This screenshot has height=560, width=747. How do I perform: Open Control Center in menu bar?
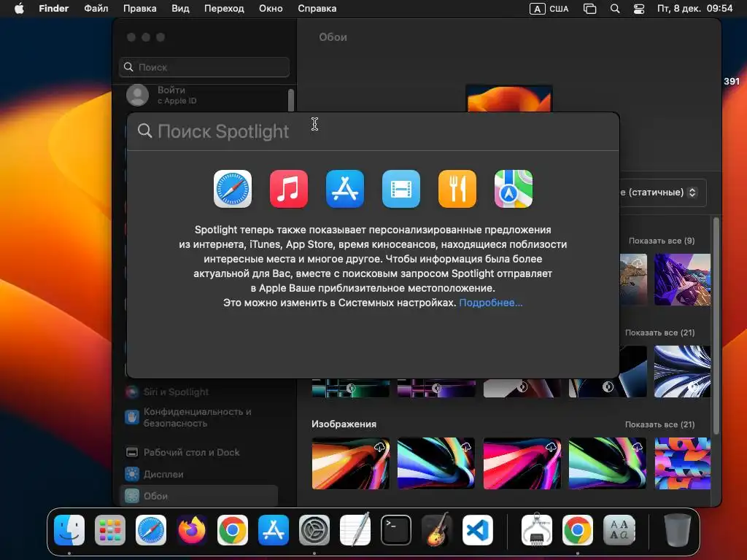click(639, 9)
